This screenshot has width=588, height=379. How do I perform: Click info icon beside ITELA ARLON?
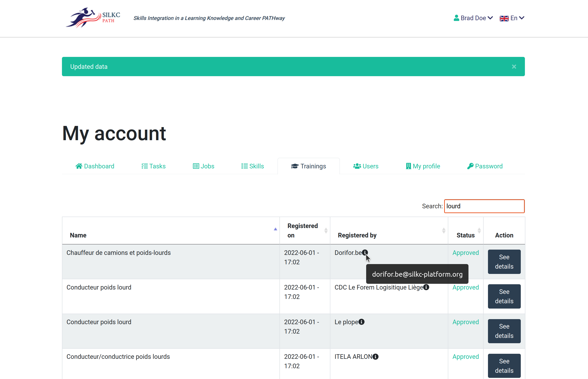point(375,357)
